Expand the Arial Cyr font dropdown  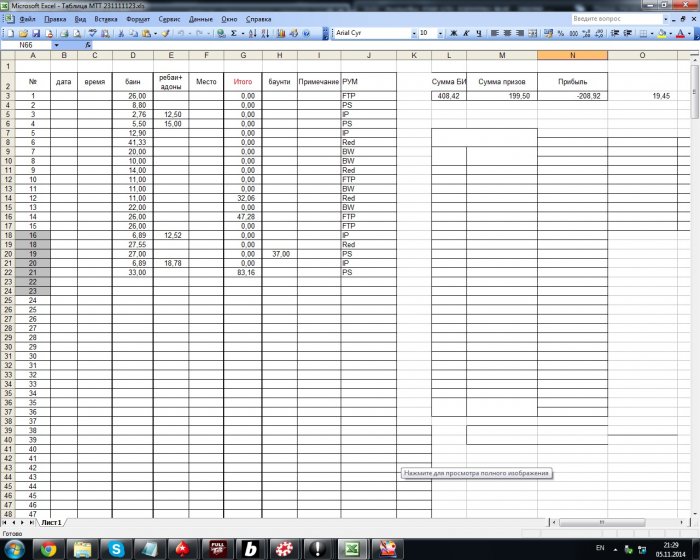click(x=414, y=33)
